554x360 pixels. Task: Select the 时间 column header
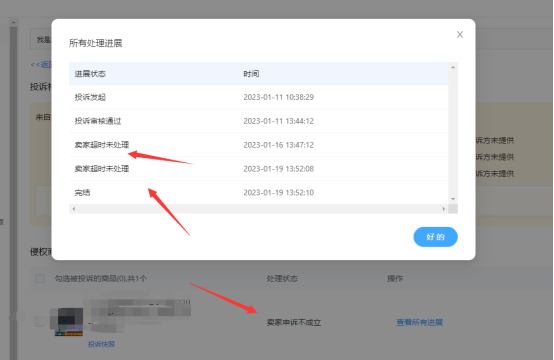tap(251, 73)
